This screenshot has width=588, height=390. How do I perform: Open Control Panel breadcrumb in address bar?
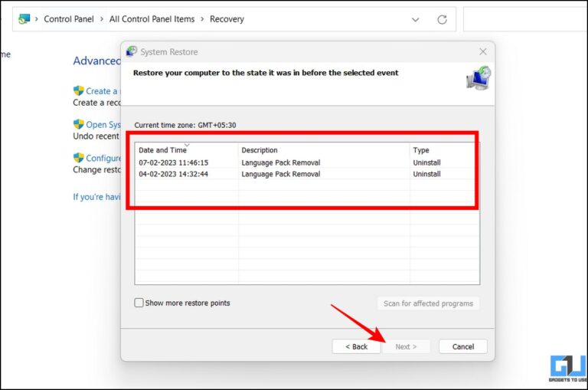pyautogui.click(x=69, y=19)
